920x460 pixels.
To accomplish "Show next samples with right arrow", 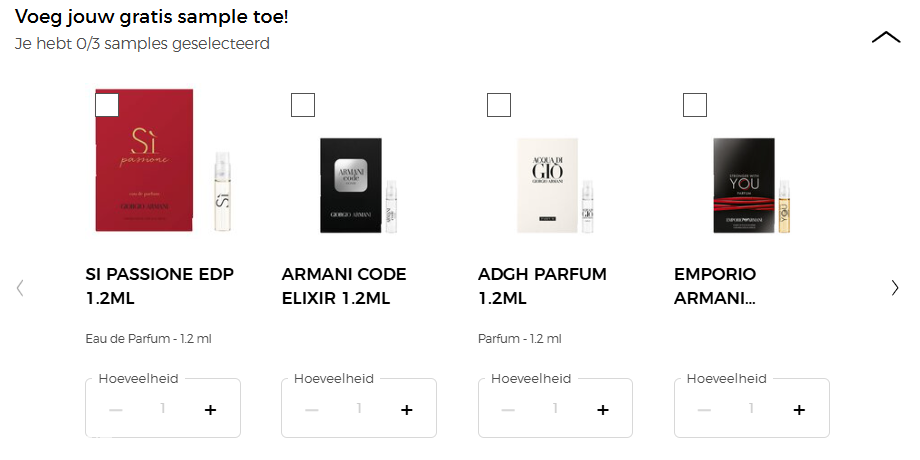I will pyautogui.click(x=894, y=288).
